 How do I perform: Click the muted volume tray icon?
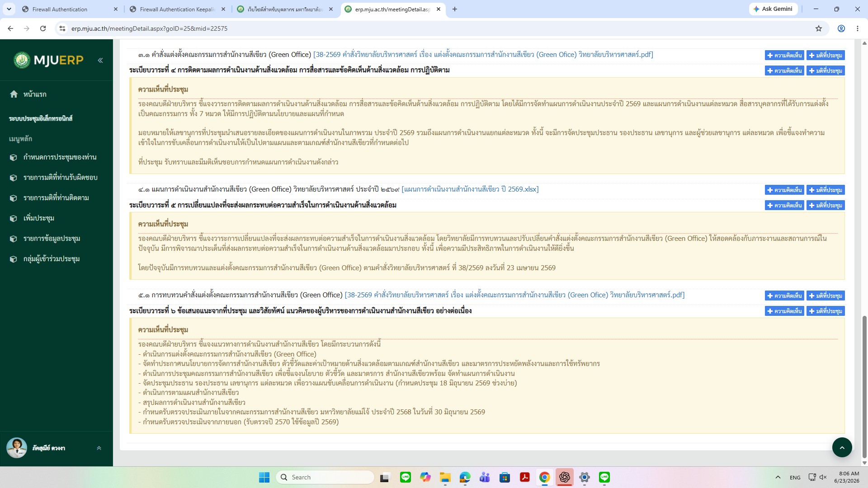pyautogui.click(x=823, y=477)
